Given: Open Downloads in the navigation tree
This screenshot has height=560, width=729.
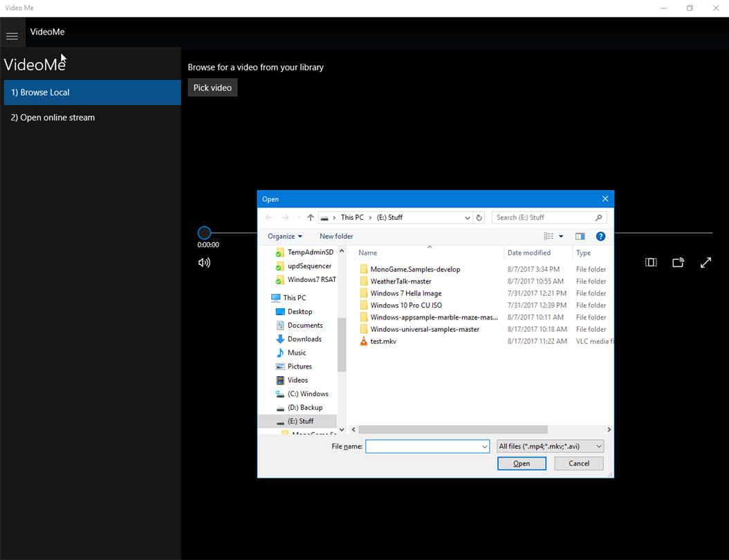Looking at the screenshot, I should [299, 339].
